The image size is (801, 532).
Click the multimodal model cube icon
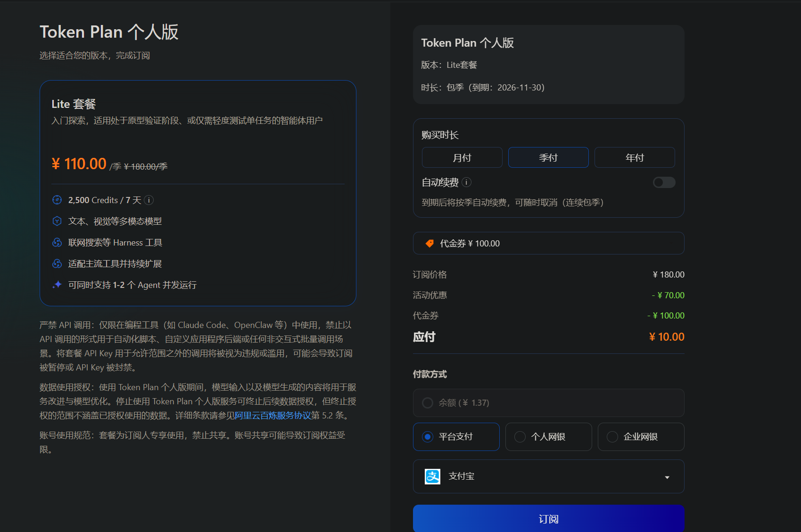click(x=57, y=221)
